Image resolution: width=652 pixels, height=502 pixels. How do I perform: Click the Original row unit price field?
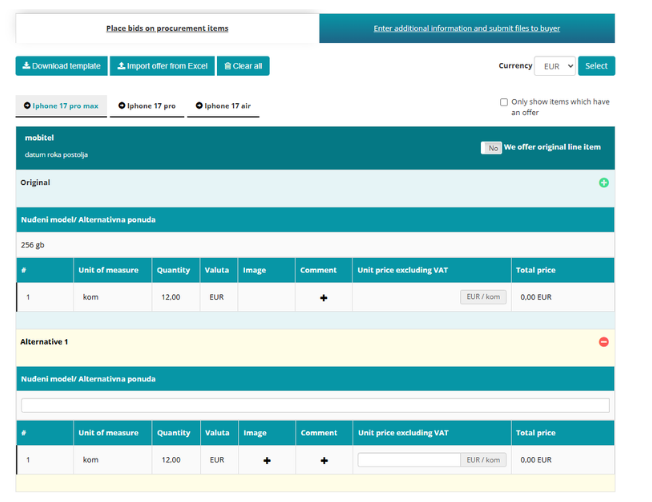408,297
